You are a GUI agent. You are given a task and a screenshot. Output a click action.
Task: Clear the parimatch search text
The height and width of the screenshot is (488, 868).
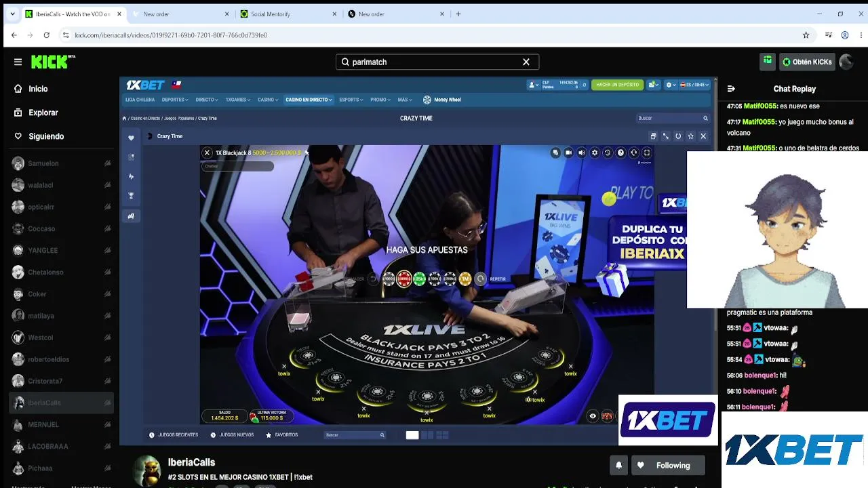click(x=526, y=62)
